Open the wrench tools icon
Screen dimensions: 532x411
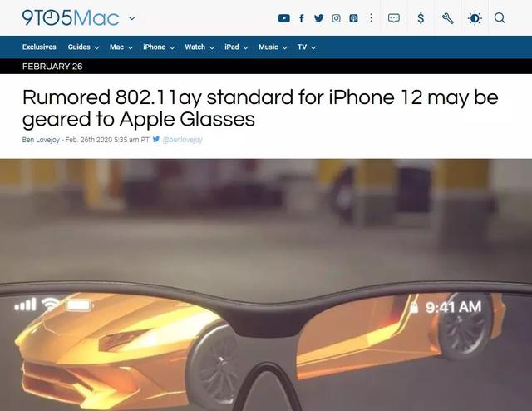click(448, 18)
